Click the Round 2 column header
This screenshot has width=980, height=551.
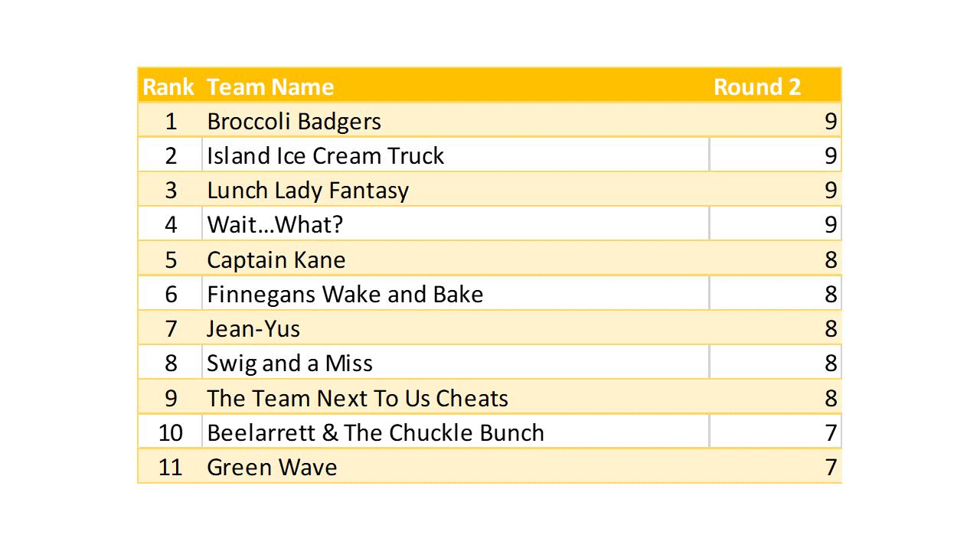(757, 86)
